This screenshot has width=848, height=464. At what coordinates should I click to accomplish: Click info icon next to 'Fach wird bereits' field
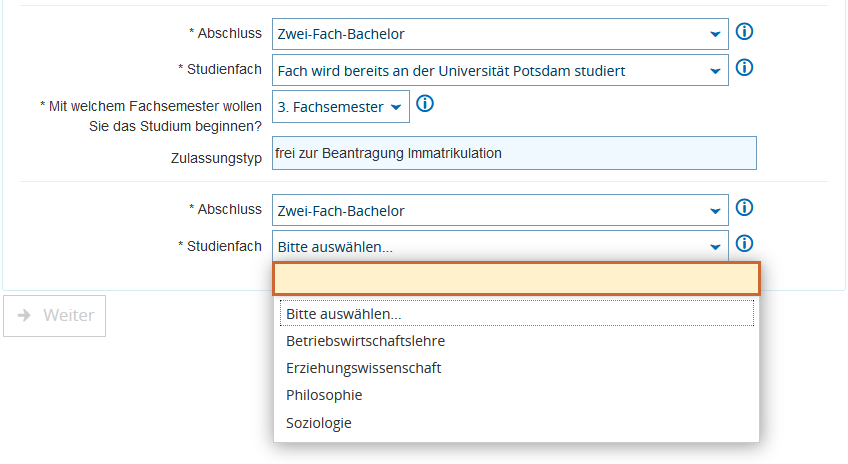click(744, 69)
